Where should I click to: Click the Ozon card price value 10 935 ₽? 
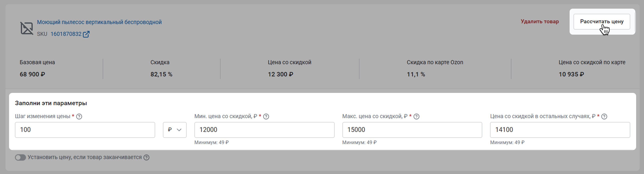571,74
